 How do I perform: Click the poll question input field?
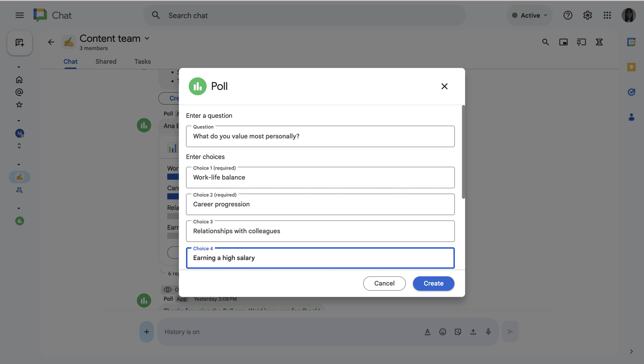320,136
